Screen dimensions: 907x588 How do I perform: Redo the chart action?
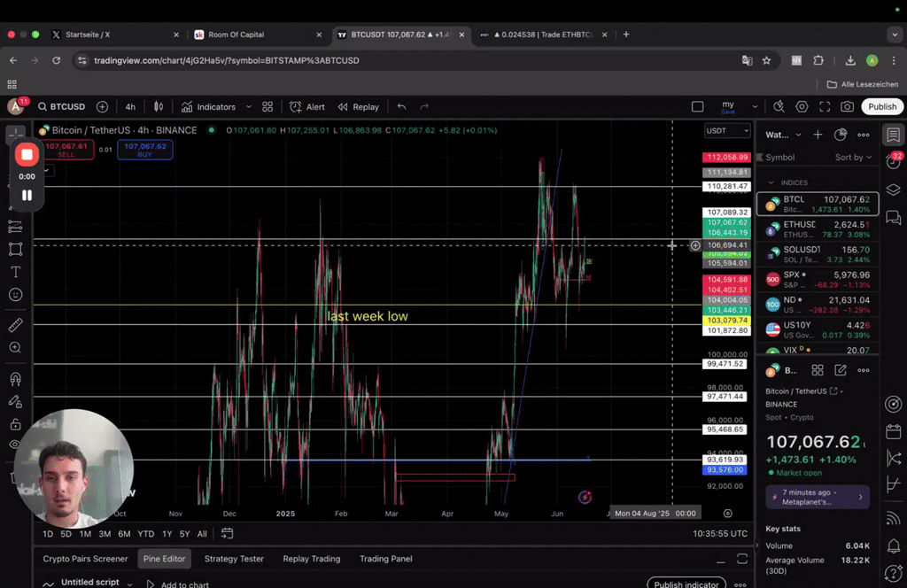tap(424, 107)
